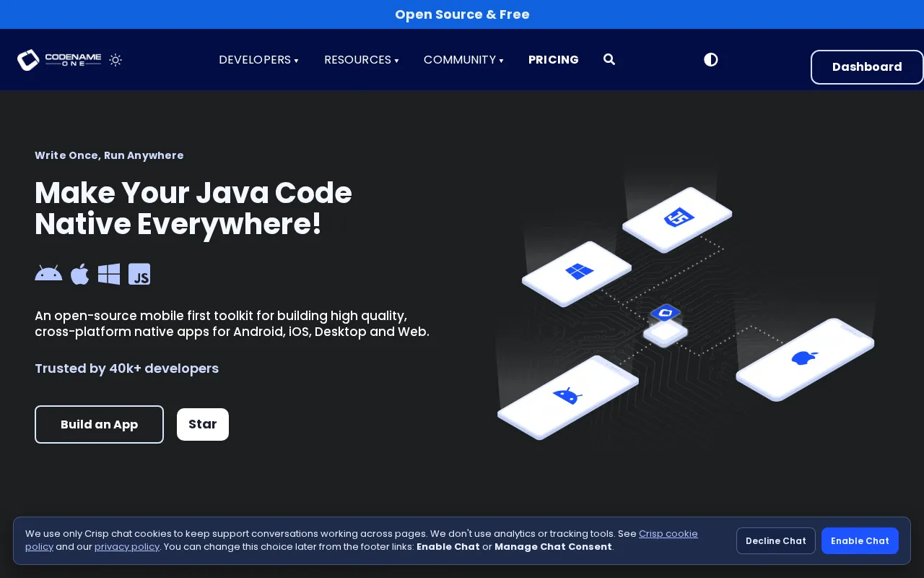Click the JS tablet in illustration
This screenshot has height=578, width=924.
click(x=677, y=220)
